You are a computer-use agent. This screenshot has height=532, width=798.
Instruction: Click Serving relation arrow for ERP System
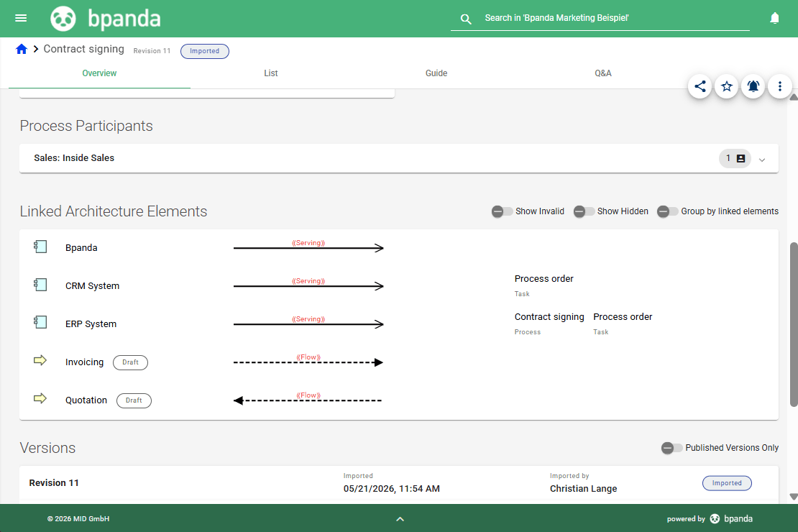308,323
